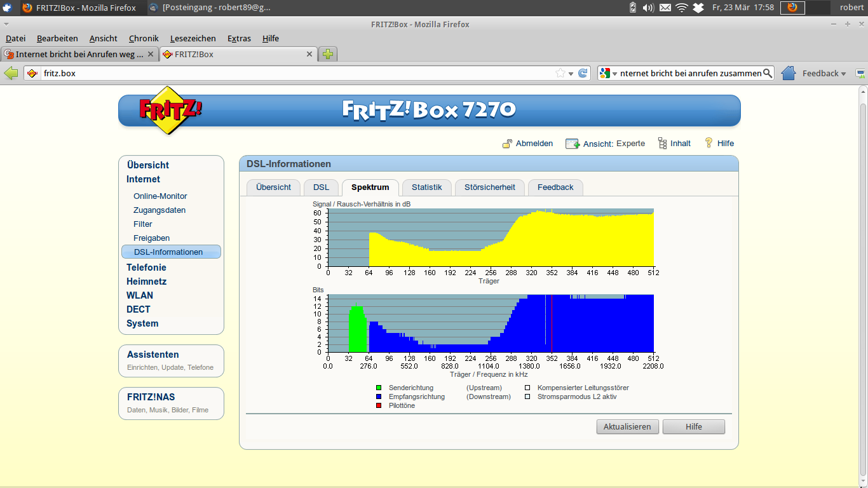Open the Extras menu
The width and height of the screenshot is (868, 488).
(x=239, y=38)
